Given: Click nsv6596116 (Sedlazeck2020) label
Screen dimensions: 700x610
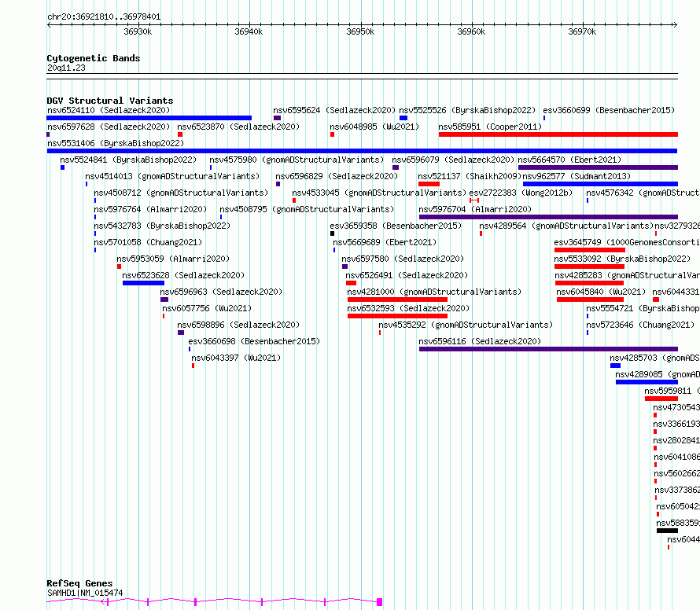Looking at the screenshot, I should coord(480,341).
